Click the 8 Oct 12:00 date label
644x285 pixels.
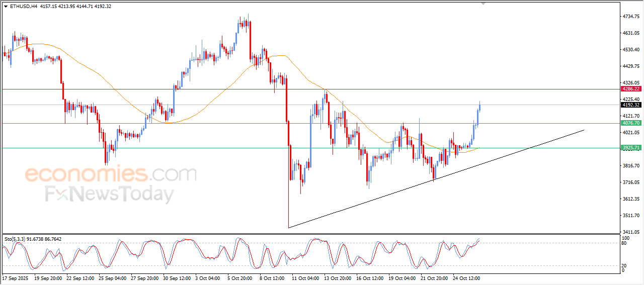tap(274, 277)
